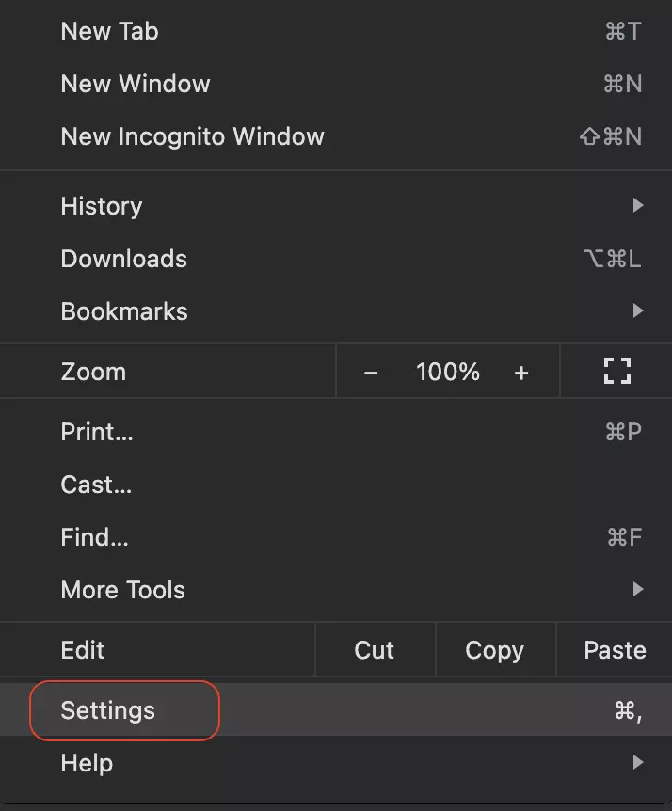Select the Print option
672x811 pixels.
tap(97, 432)
